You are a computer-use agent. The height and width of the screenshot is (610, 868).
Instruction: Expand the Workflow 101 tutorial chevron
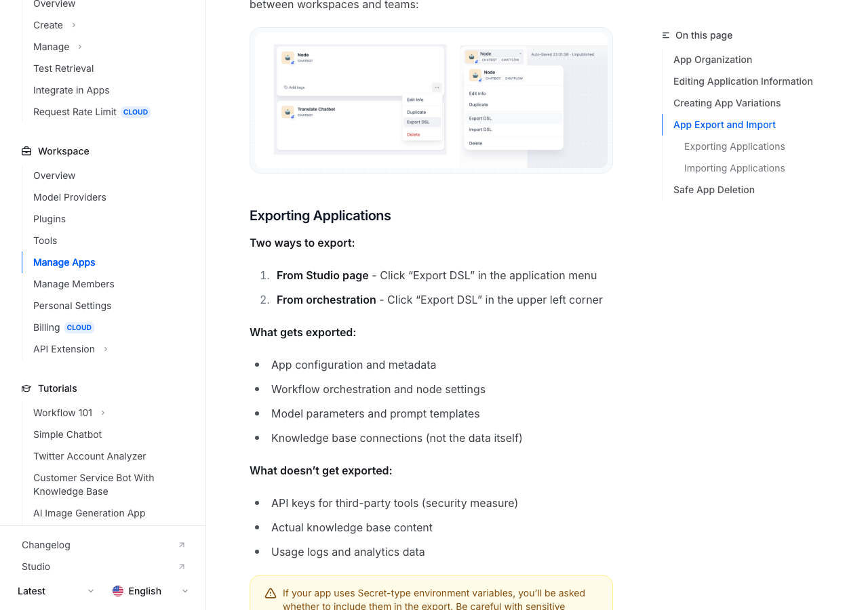click(x=103, y=413)
